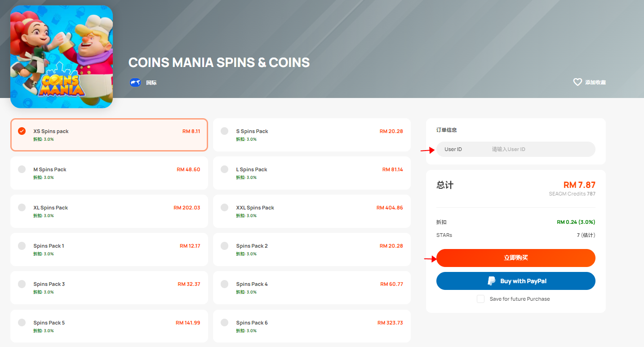The image size is (644, 347).
Task: Click the orange 立即购买 buy now button
Action: point(515,258)
